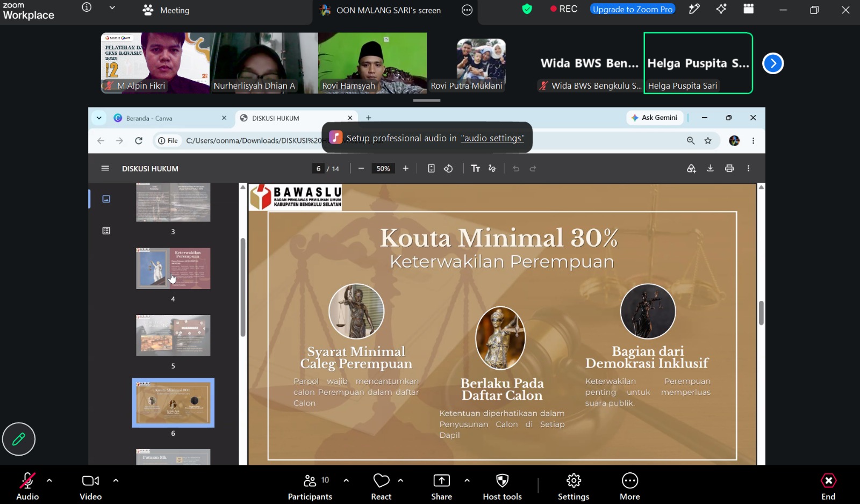Expand the reactions options caret
The image size is (860, 504).
tap(400, 480)
